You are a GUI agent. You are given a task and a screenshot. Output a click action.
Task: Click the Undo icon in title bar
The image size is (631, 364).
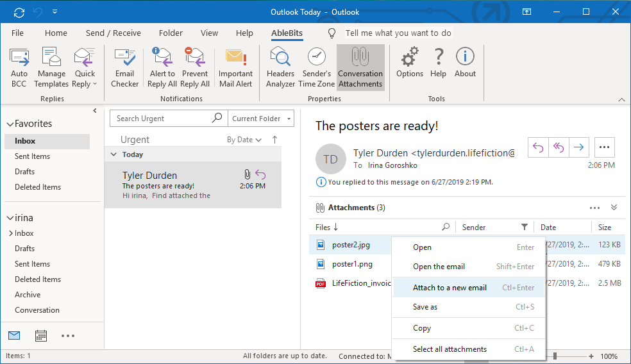click(x=38, y=12)
